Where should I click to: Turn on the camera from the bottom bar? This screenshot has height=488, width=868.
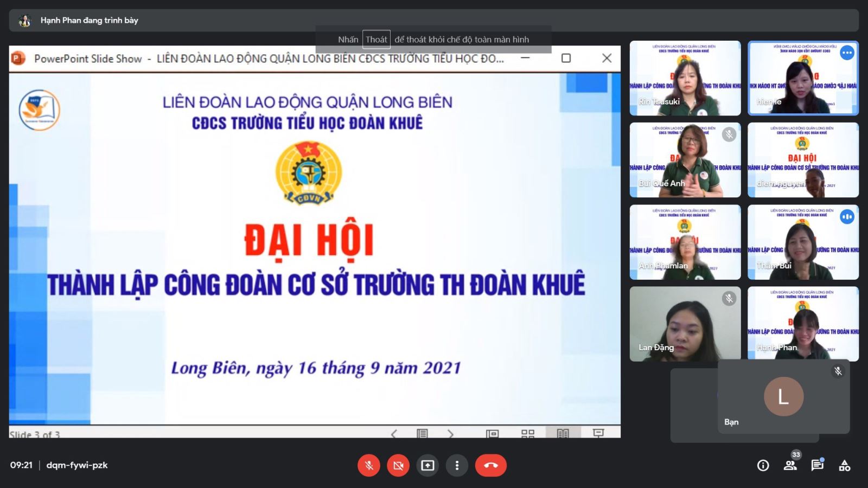coord(398,465)
